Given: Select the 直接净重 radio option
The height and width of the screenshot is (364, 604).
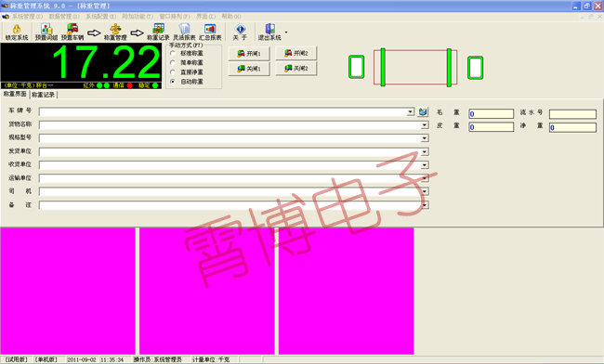Looking at the screenshot, I should coord(173,72).
